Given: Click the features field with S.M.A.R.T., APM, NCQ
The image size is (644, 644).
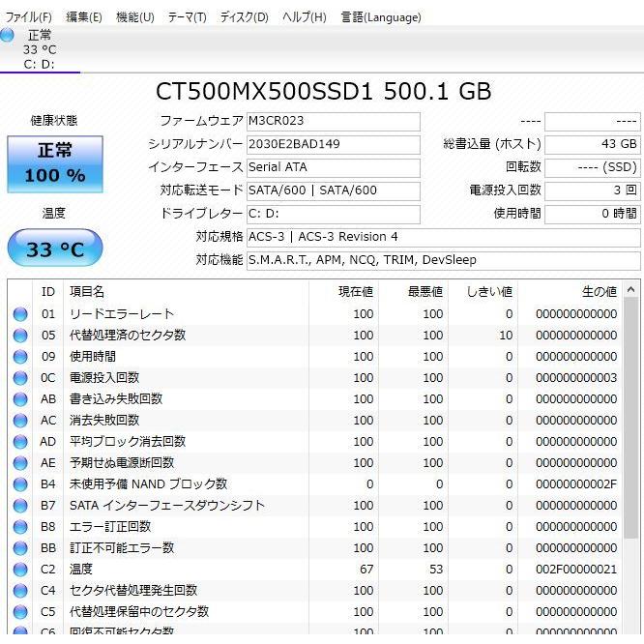Looking at the screenshot, I should (x=443, y=260).
